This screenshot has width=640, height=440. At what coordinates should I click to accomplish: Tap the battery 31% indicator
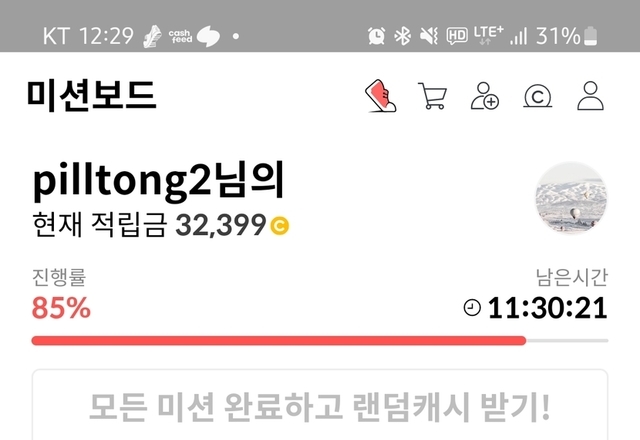coord(567,36)
